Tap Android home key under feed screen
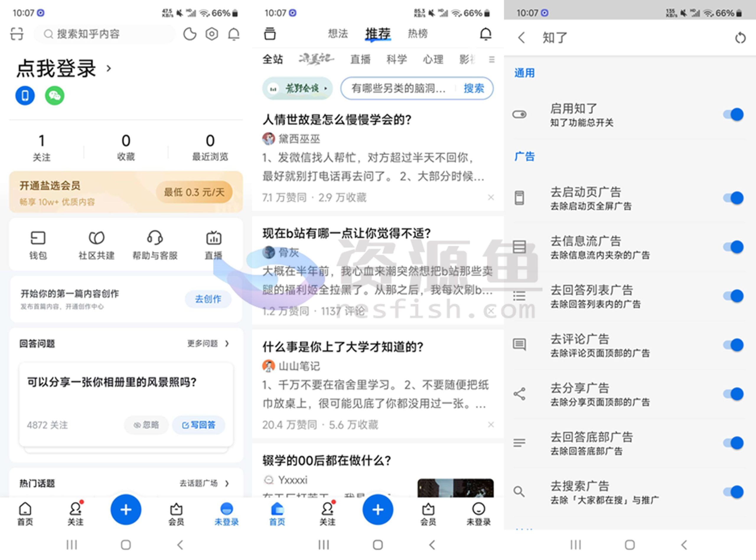 point(378,545)
